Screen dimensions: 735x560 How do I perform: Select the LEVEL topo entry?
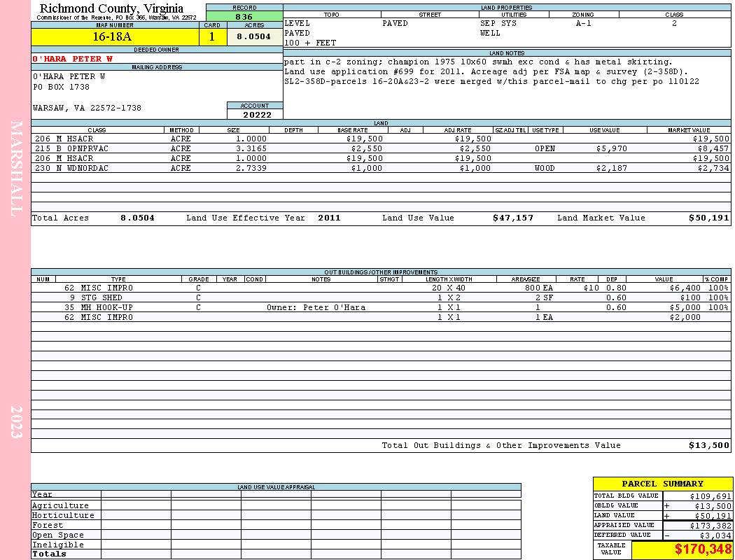[x=297, y=23]
